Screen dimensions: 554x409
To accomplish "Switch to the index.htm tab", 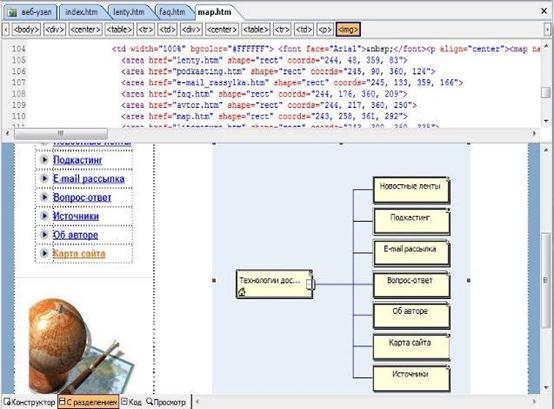I will click(x=82, y=12).
